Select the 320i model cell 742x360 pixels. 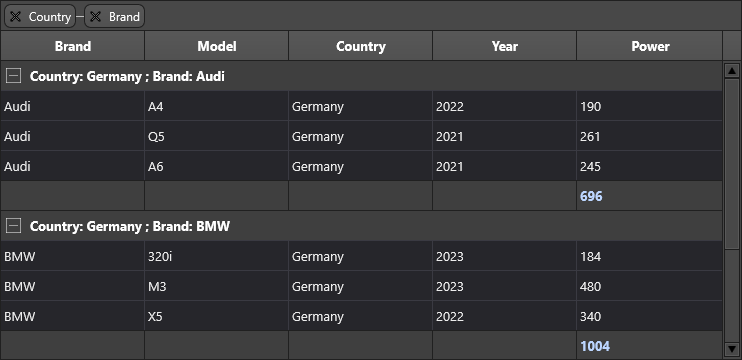[x=217, y=256]
